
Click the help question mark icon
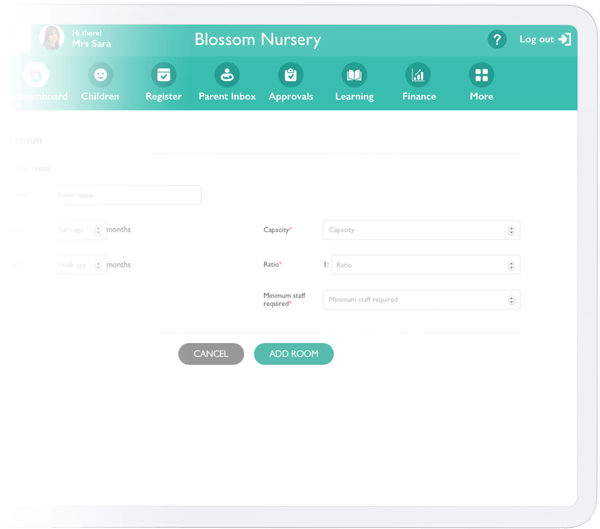pos(497,40)
